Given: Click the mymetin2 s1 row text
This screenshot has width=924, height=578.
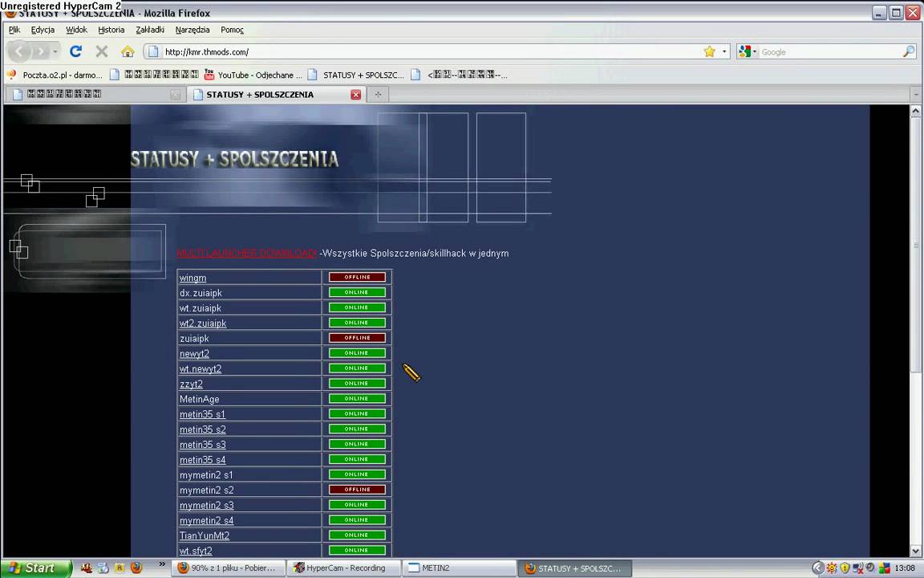Looking at the screenshot, I should (x=206, y=475).
